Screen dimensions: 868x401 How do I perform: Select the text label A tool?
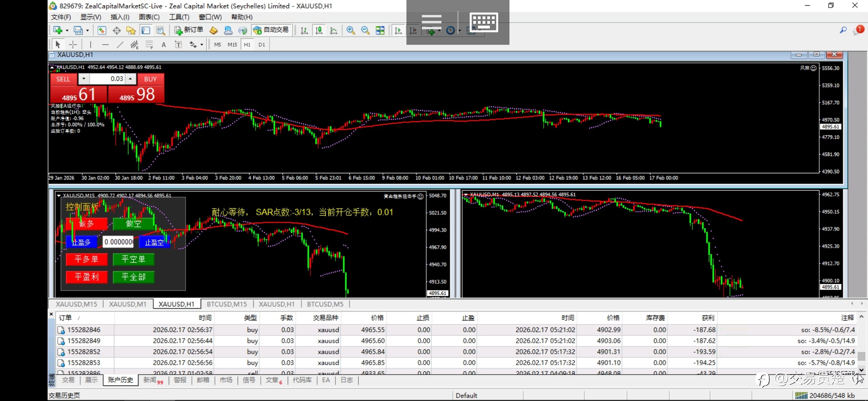coord(163,44)
